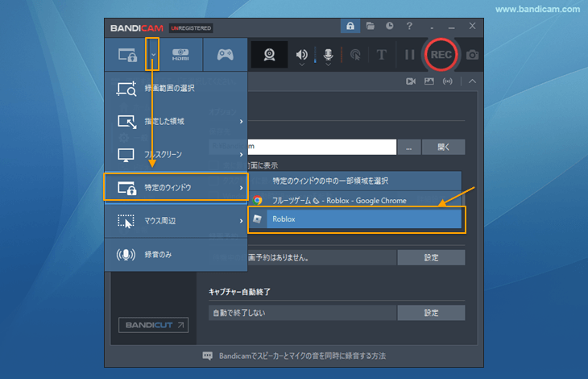The height and width of the screenshot is (379, 588).
Task: Choose 特定のウィンドウ menu entry
Action: (x=176, y=187)
